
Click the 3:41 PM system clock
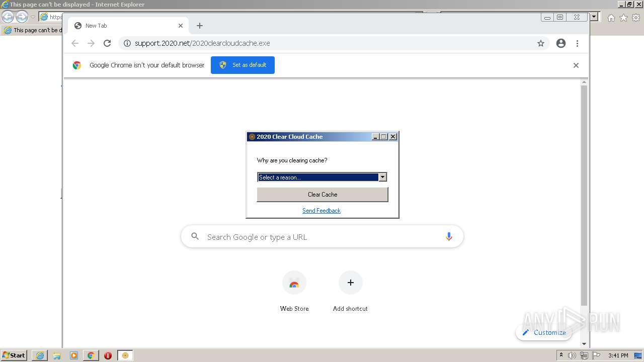pyautogui.click(x=618, y=355)
